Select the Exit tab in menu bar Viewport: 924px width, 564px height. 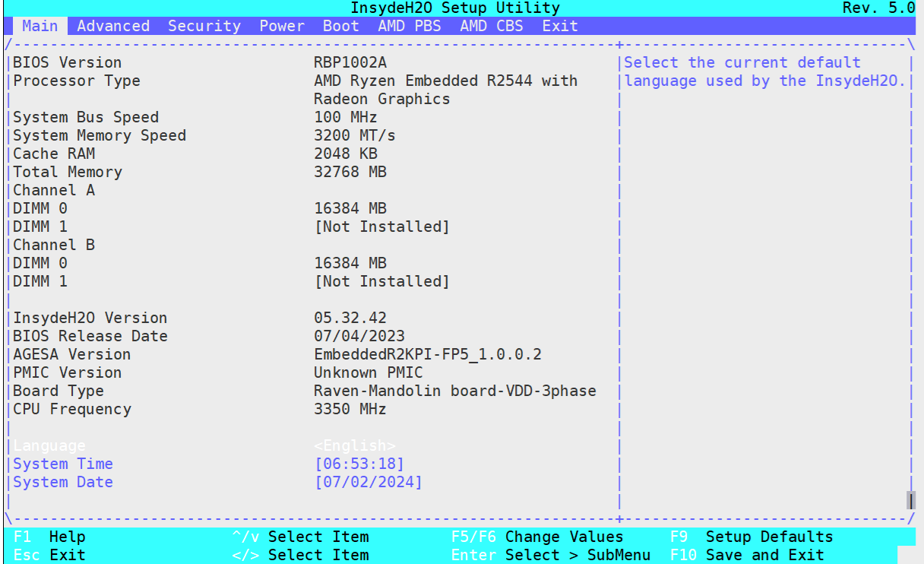(560, 26)
